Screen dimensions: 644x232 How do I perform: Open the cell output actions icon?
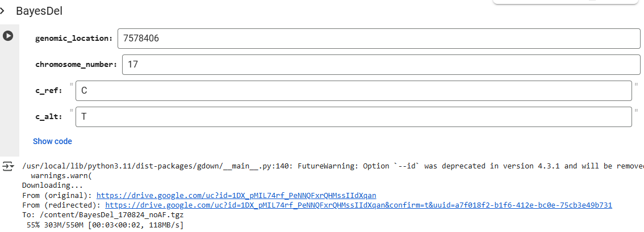coord(8,166)
